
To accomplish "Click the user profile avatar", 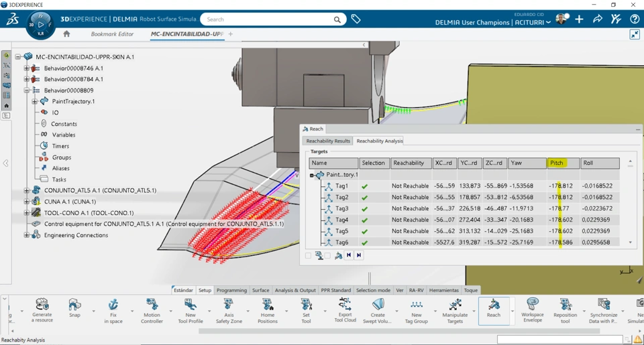I will tap(561, 19).
